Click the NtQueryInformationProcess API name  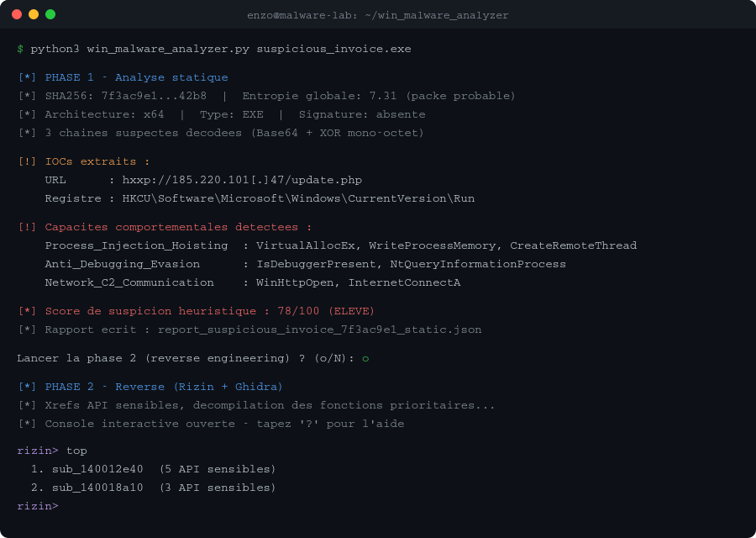(478, 264)
